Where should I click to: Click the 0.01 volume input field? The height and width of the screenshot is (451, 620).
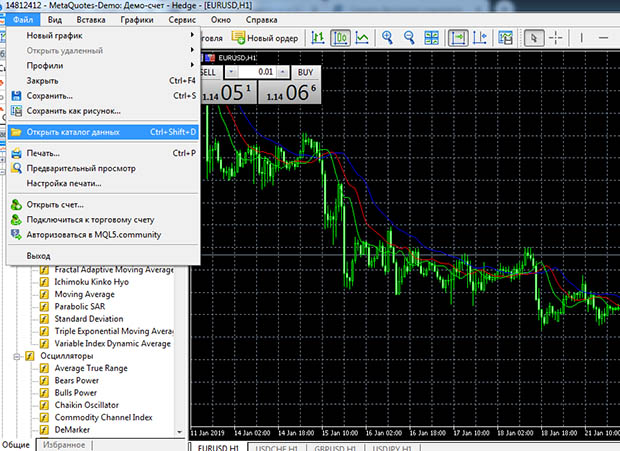[x=257, y=72]
